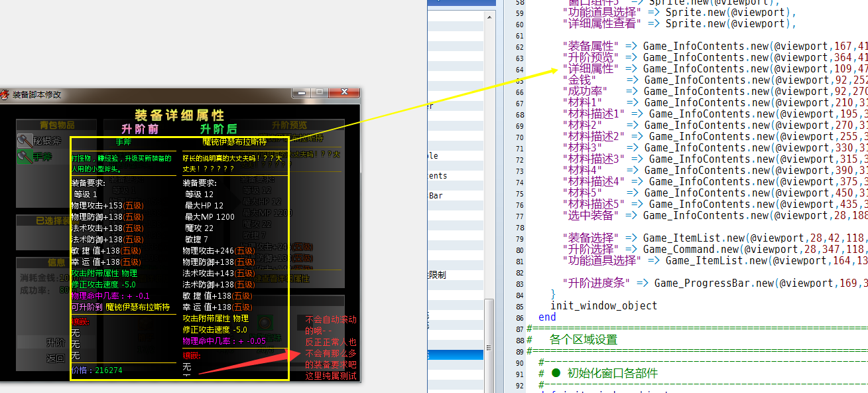Click the 升阶前 column label

(x=141, y=129)
